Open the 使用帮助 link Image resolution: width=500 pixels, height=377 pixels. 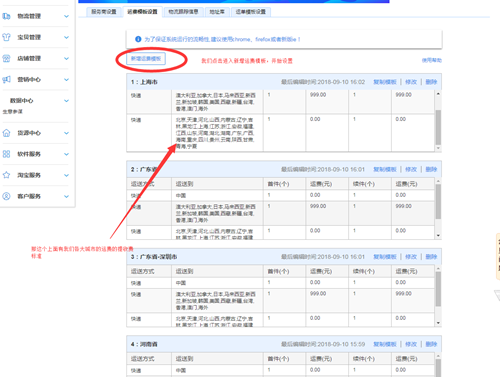pyautogui.click(x=432, y=60)
